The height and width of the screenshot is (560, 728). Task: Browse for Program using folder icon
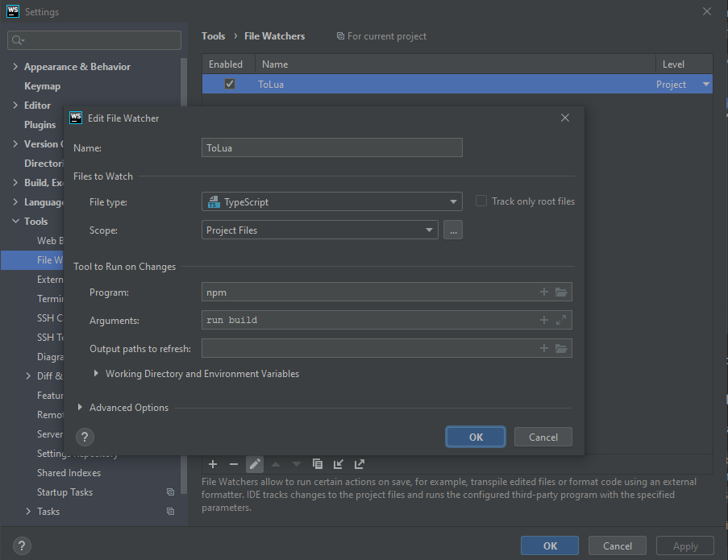(561, 292)
